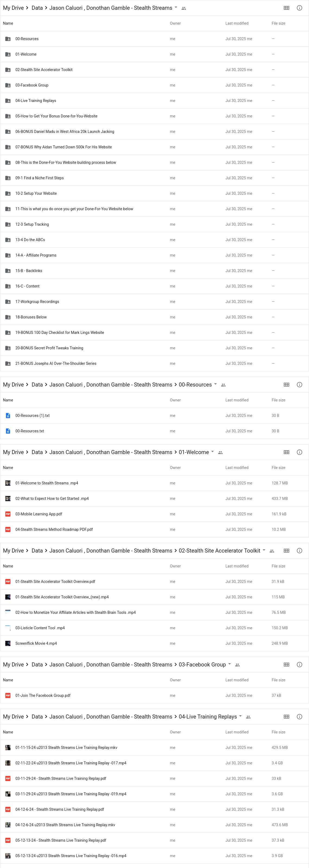Image resolution: width=309 pixels, height=868 pixels.
Task: Switch to grid layout in 02-Stealth Site Accelerator Toolkit listing
Action: (286, 550)
